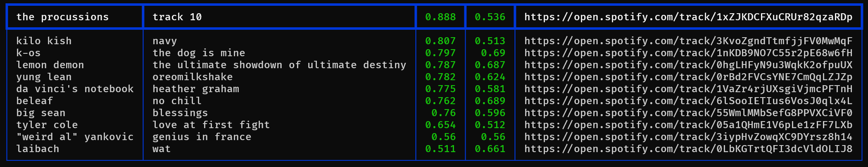Click the value 0.775
868x167 pixels.
pos(440,89)
